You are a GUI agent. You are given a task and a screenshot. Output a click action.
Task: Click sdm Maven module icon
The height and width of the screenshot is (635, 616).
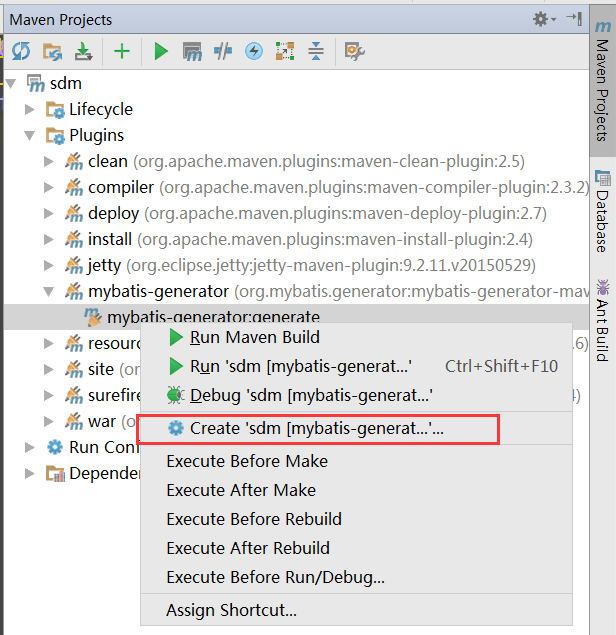pyautogui.click(x=36, y=83)
